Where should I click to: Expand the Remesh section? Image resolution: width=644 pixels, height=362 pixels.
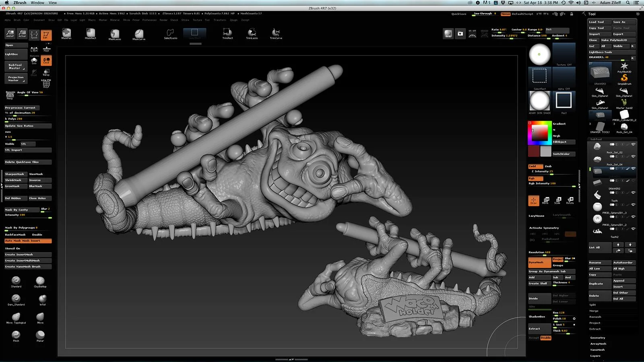tap(595, 317)
